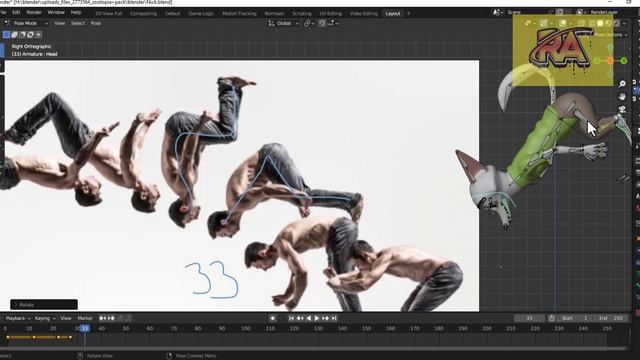
Task: Choose the Extend Selection mode icon
Action: coord(14,35)
